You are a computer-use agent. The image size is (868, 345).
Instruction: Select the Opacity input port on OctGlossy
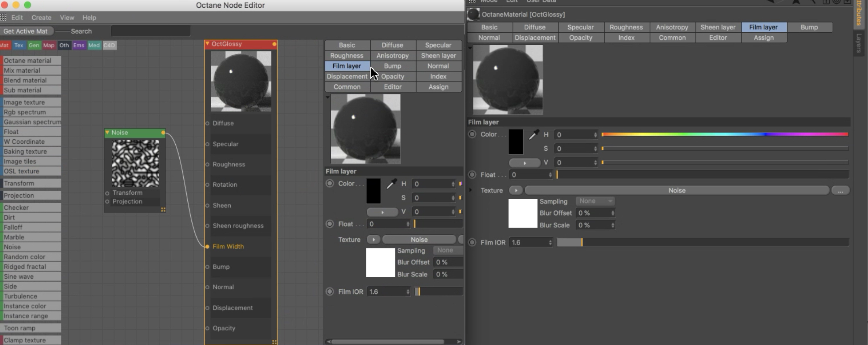click(207, 328)
